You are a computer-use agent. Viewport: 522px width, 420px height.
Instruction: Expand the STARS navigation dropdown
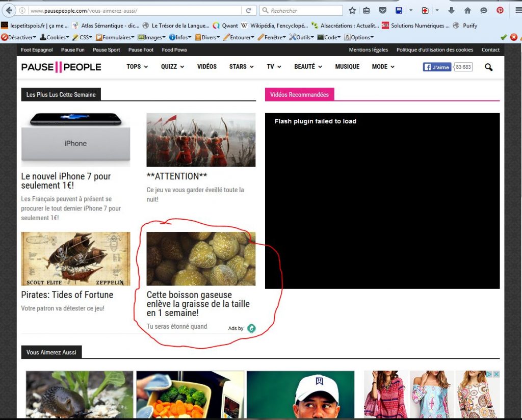coord(241,67)
